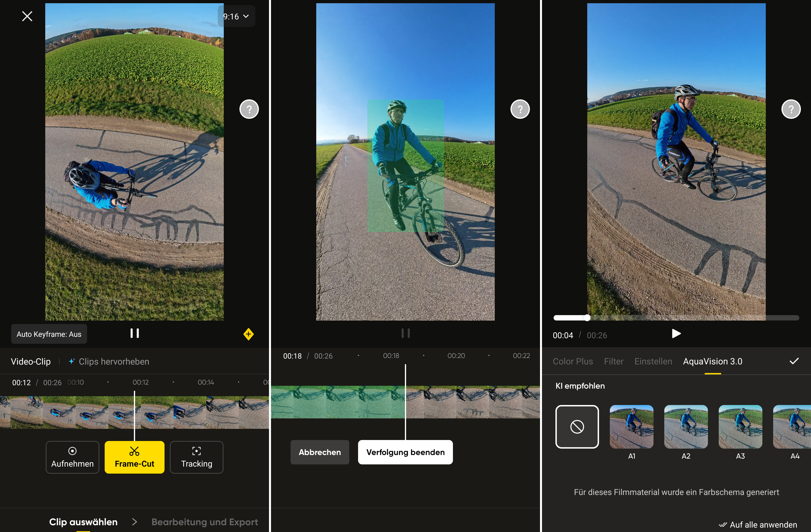Click Verfolgung beenden button
Image resolution: width=811 pixels, height=532 pixels.
pyautogui.click(x=405, y=452)
